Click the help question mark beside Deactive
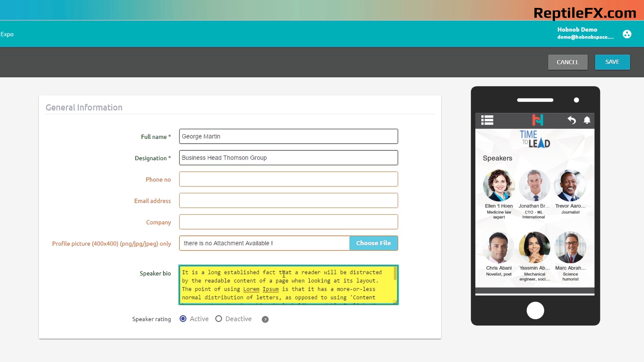 265,319
